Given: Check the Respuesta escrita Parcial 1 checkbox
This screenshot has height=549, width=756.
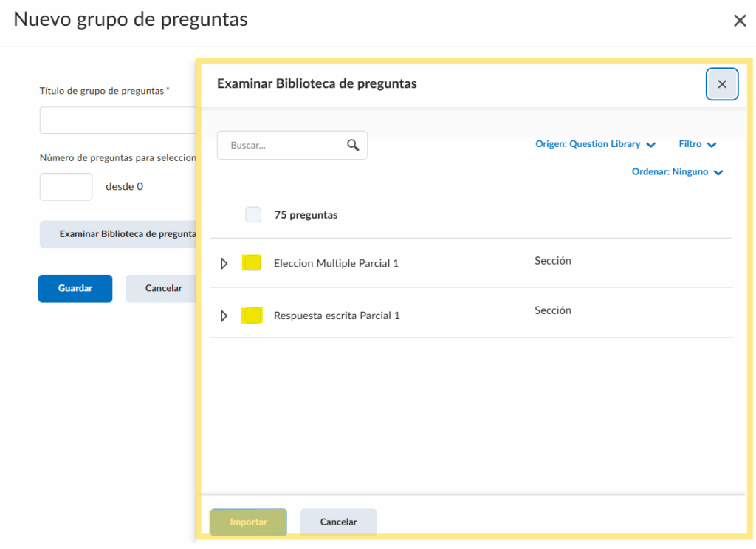Looking at the screenshot, I should pos(252,316).
